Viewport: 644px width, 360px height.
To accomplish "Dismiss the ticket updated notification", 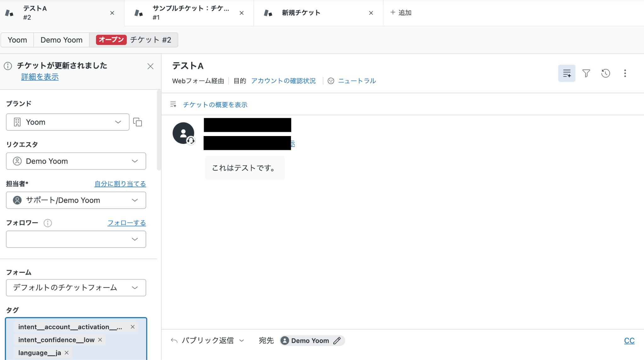I will point(150,66).
